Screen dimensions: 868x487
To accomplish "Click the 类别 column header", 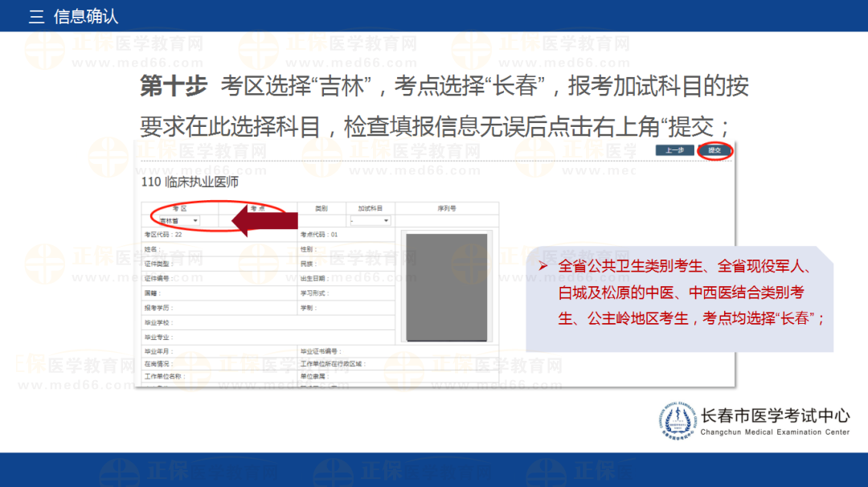I will click(321, 208).
